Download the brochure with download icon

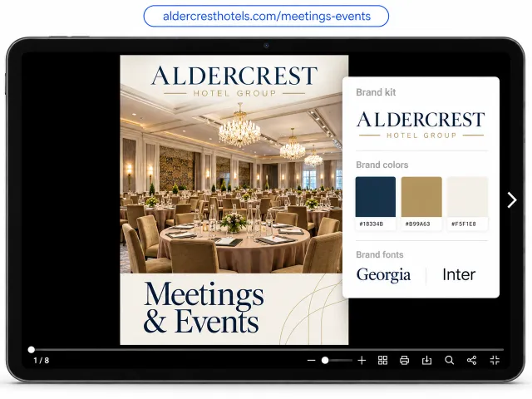[x=426, y=360]
